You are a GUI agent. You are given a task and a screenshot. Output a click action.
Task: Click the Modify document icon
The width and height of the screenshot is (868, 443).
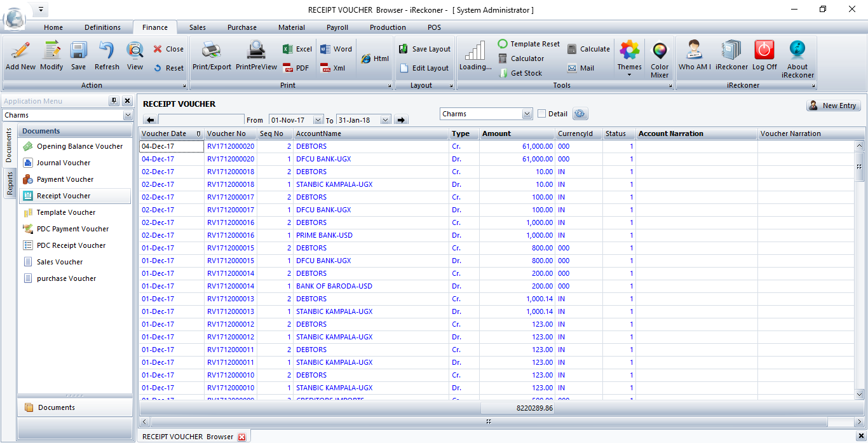point(51,51)
